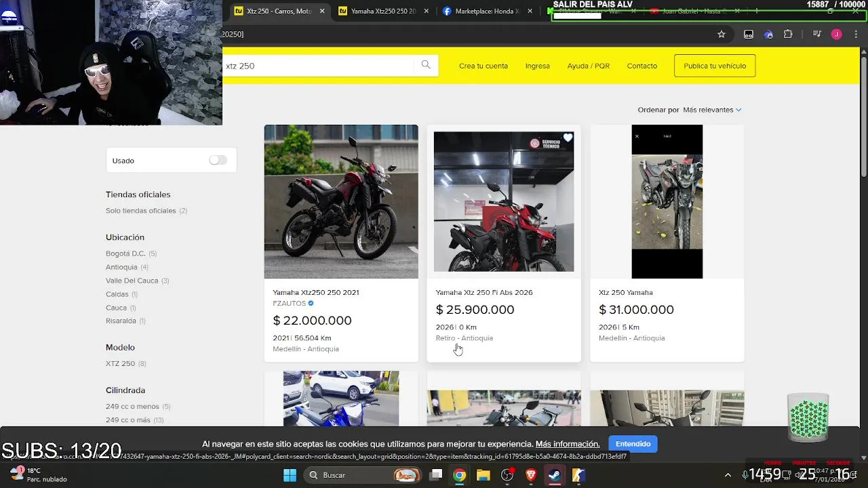Close the Xtz 250 - Carros tab
The image size is (868, 488).
(322, 11)
